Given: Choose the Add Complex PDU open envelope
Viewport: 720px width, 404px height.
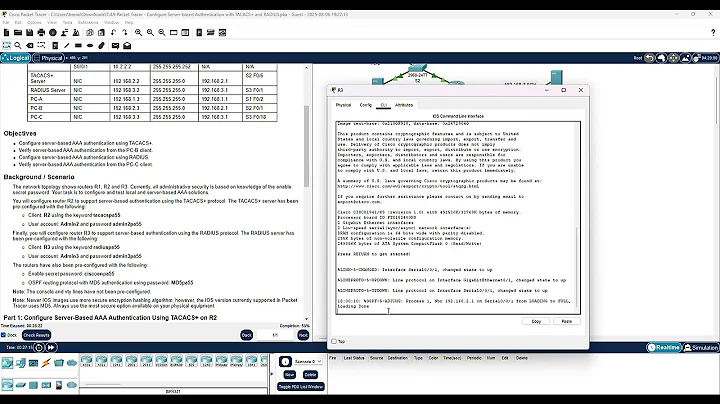Looking at the screenshot, I should click(127, 45).
